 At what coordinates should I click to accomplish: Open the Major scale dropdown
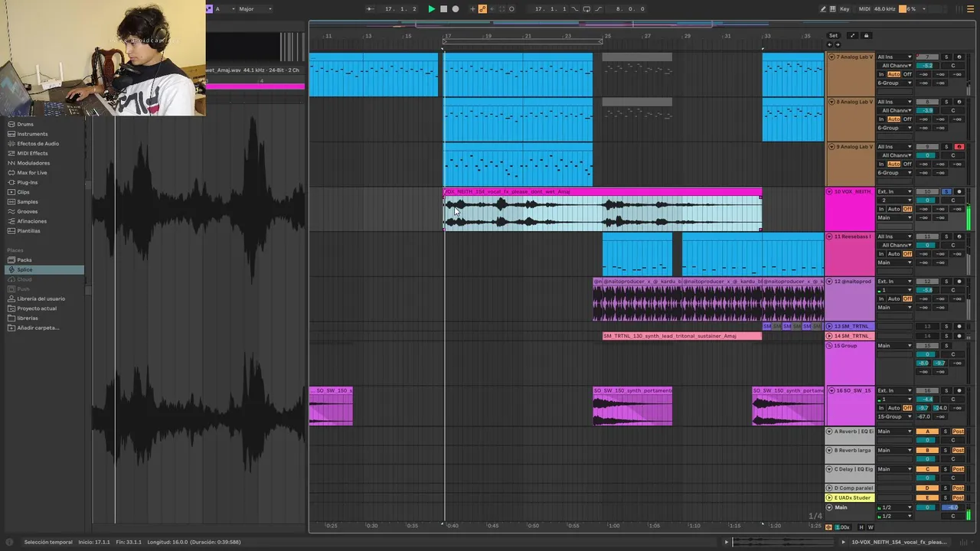tap(254, 9)
